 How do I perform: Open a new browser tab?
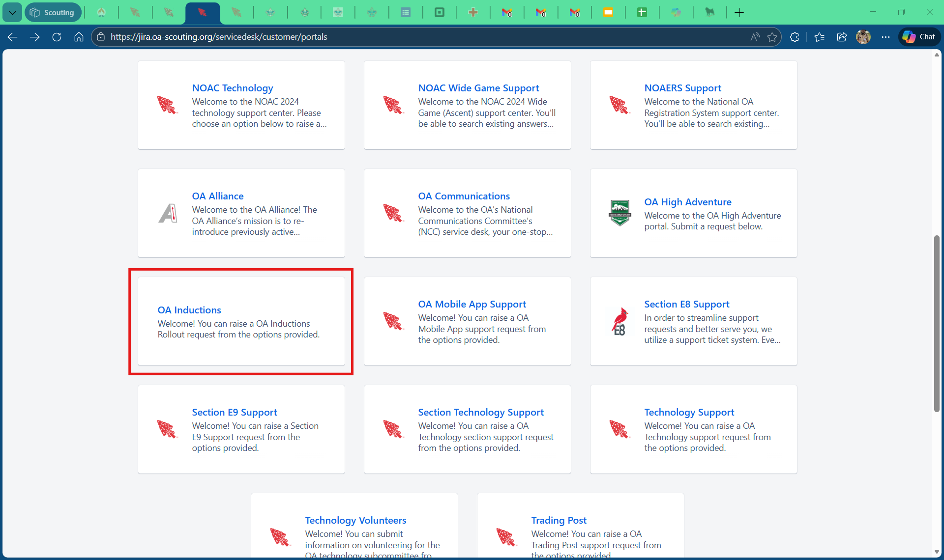739,13
